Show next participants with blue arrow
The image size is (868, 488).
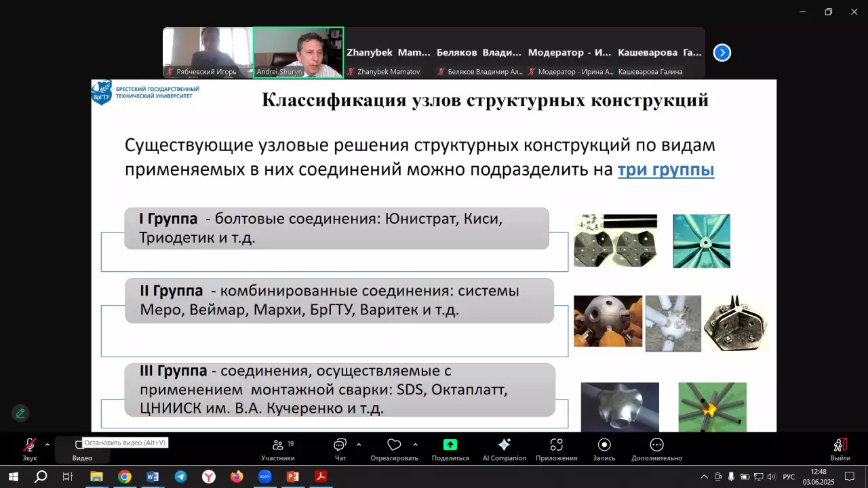point(722,52)
